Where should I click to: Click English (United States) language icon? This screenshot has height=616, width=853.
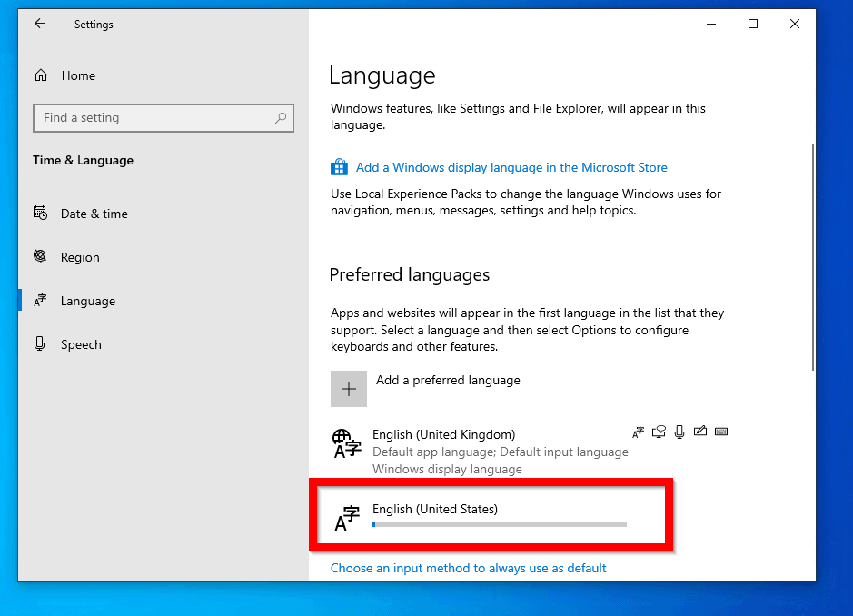346,518
